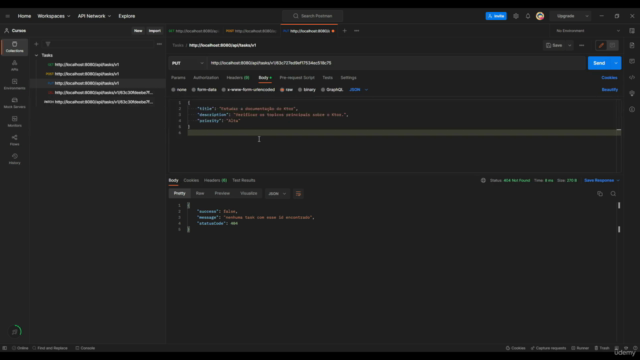Click the Beautify link
Screen dimensions: 640x360
pos(609,90)
